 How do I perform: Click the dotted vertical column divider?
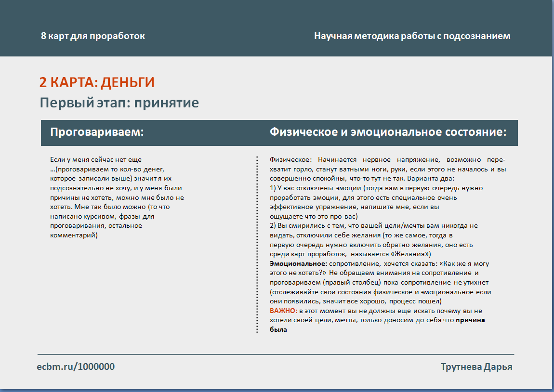point(257,245)
